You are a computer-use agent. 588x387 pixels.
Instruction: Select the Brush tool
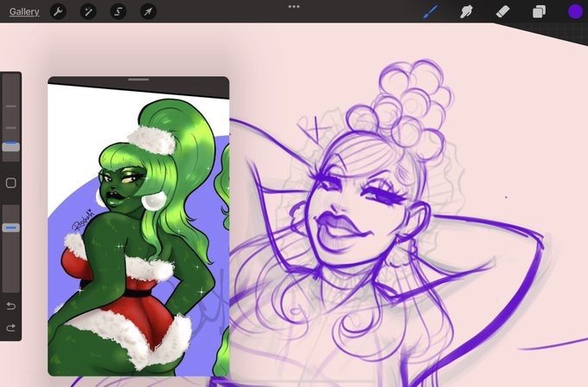click(430, 11)
